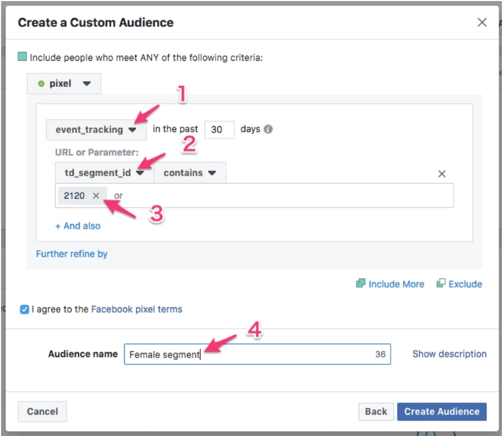Click the Show description link

[x=449, y=354]
